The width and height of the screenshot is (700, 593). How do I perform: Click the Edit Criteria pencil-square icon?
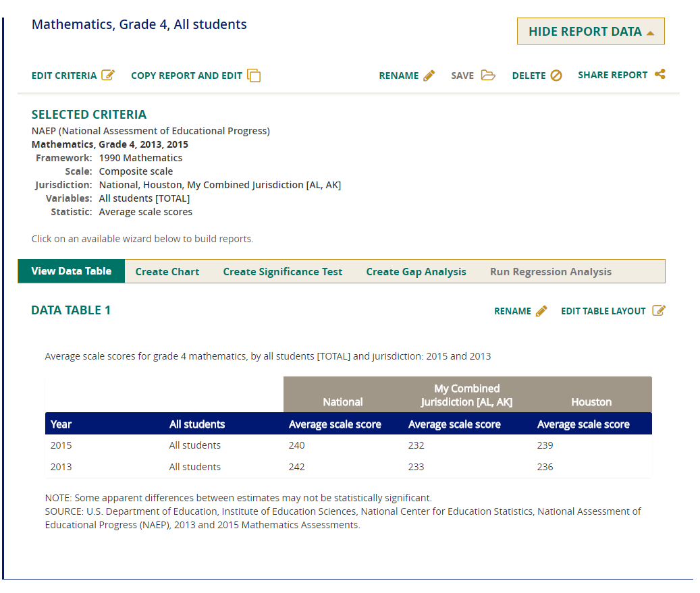108,75
